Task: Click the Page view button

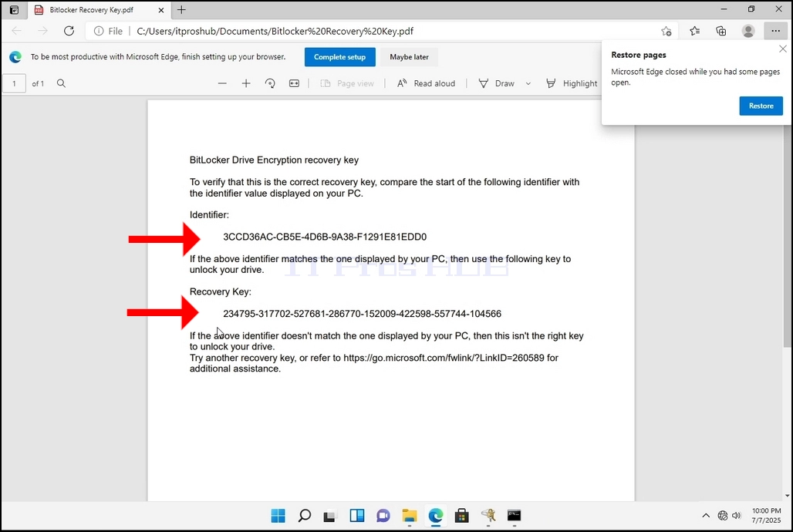Action: pos(347,83)
